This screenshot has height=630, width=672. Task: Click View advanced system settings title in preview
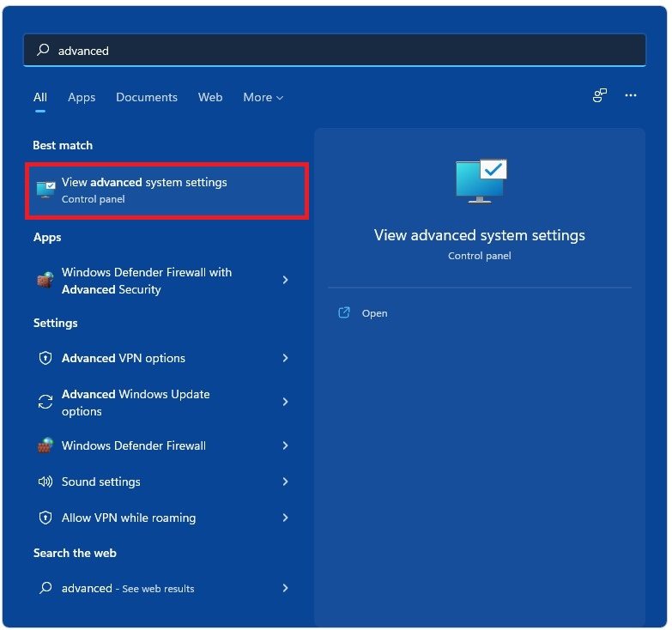pyautogui.click(x=479, y=235)
